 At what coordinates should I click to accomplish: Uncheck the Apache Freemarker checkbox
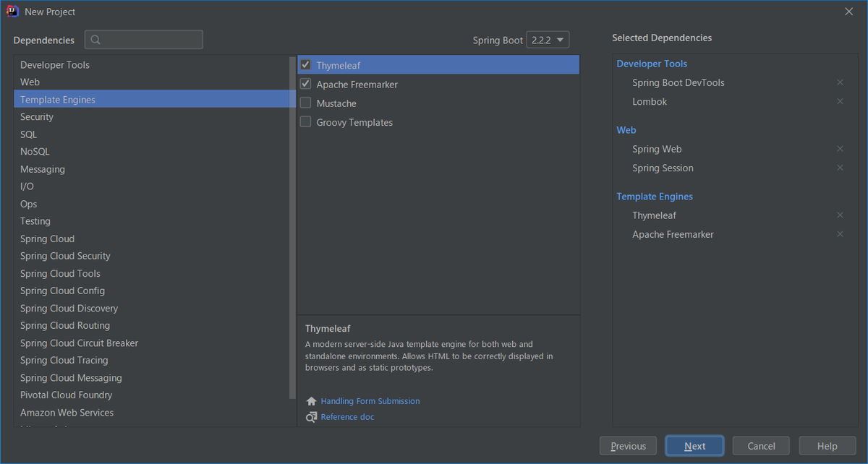306,84
